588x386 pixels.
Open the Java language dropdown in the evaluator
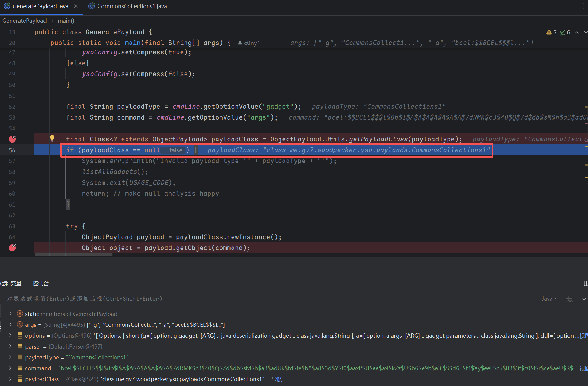pos(549,299)
